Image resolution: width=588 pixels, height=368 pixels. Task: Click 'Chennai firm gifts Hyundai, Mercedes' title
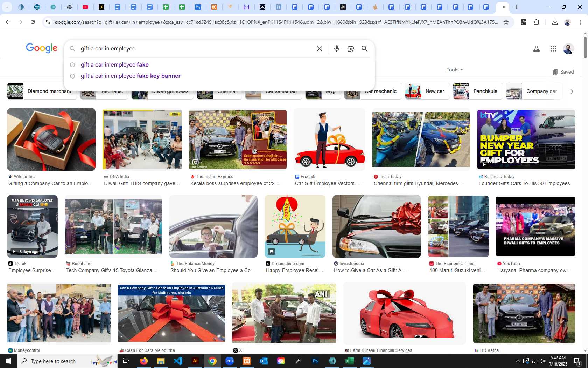(x=419, y=183)
